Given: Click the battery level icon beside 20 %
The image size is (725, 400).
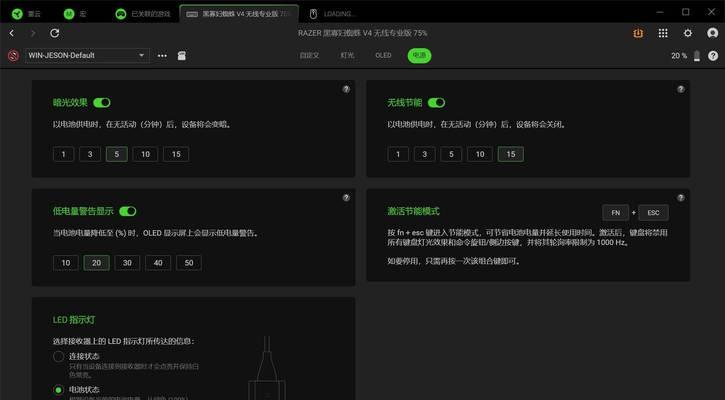Looking at the screenshot, I should 697,56.
